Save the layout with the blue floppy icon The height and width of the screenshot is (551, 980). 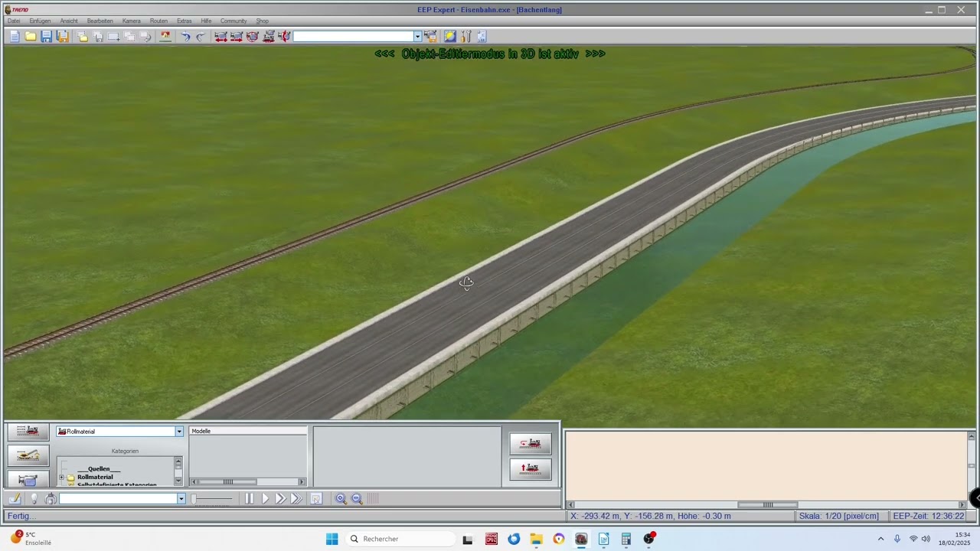[47, 36]
